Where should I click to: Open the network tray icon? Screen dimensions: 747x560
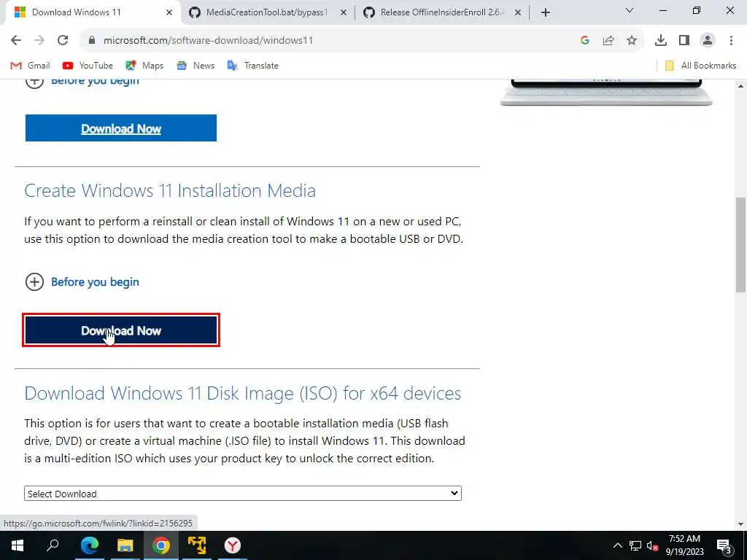tap(635, 545)
